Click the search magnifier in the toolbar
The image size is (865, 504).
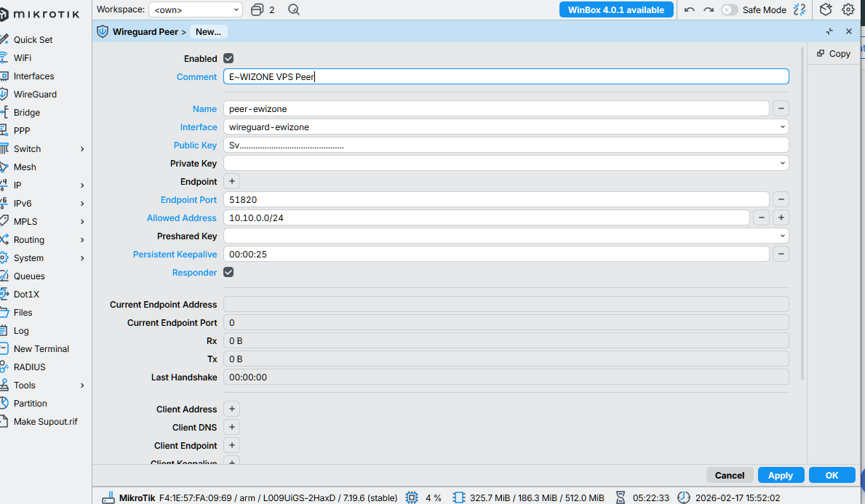tap(294, 9)
